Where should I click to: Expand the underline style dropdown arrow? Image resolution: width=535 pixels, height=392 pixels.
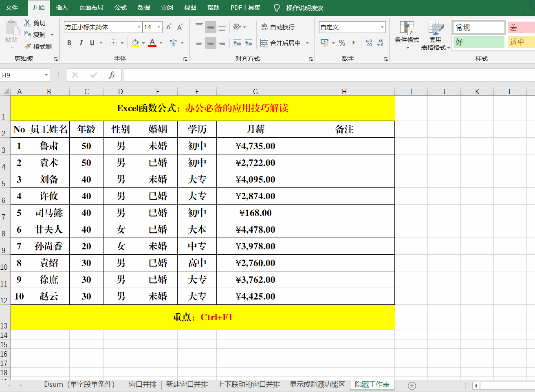(x=101, y=43)
